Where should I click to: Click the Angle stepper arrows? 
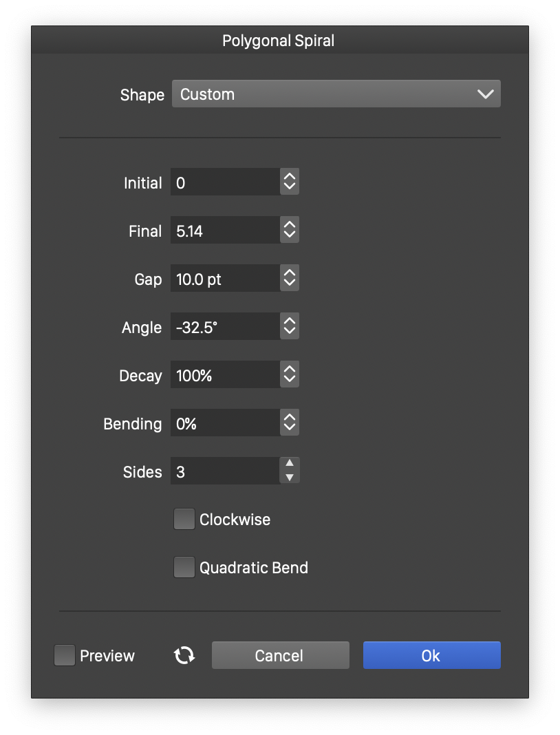click(x=290, y=327)
